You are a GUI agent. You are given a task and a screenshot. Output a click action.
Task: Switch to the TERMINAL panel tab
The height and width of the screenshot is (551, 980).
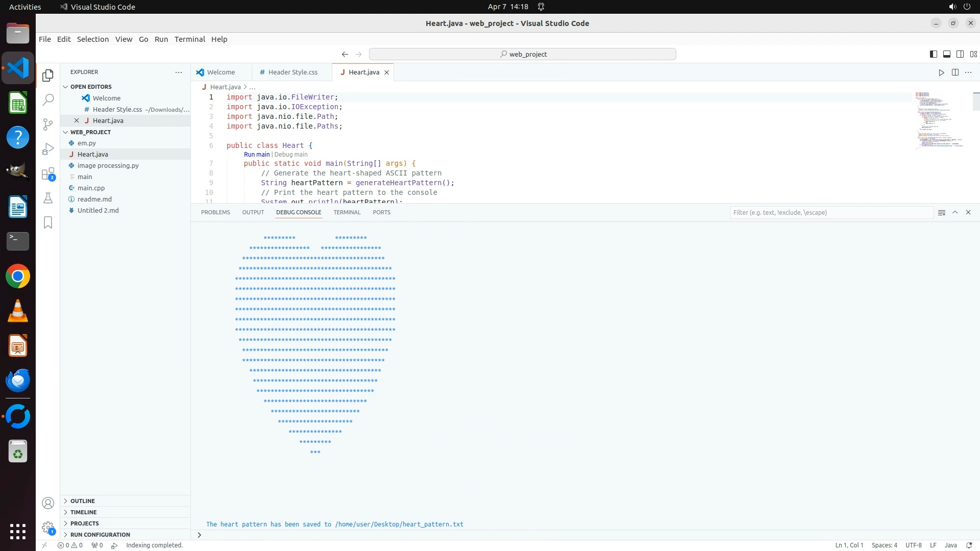click(347, 212)
